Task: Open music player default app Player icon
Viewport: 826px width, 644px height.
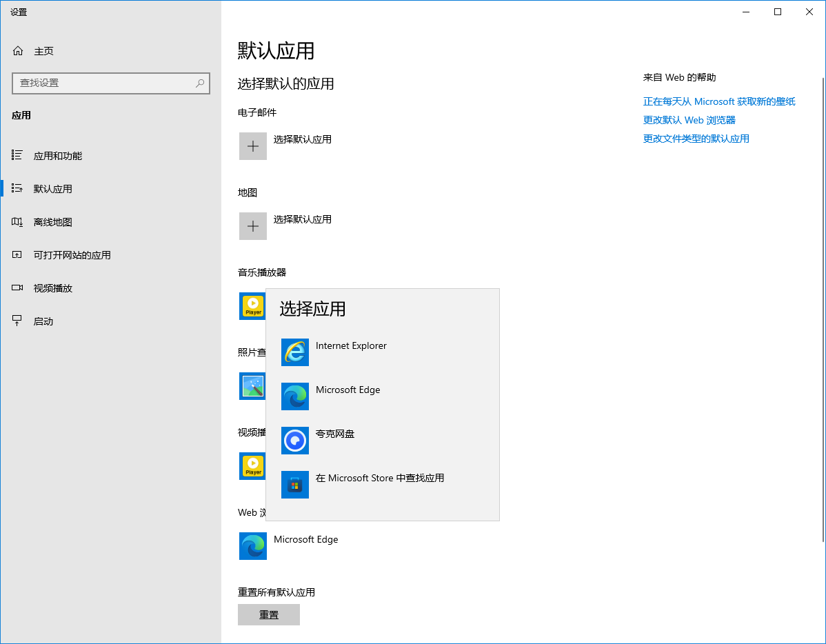Action: point(252,306)
